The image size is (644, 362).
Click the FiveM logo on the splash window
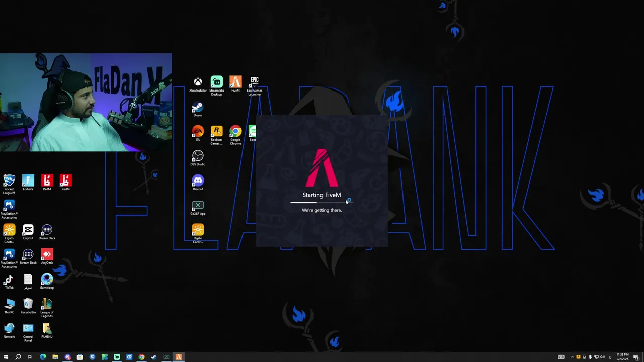321,167
